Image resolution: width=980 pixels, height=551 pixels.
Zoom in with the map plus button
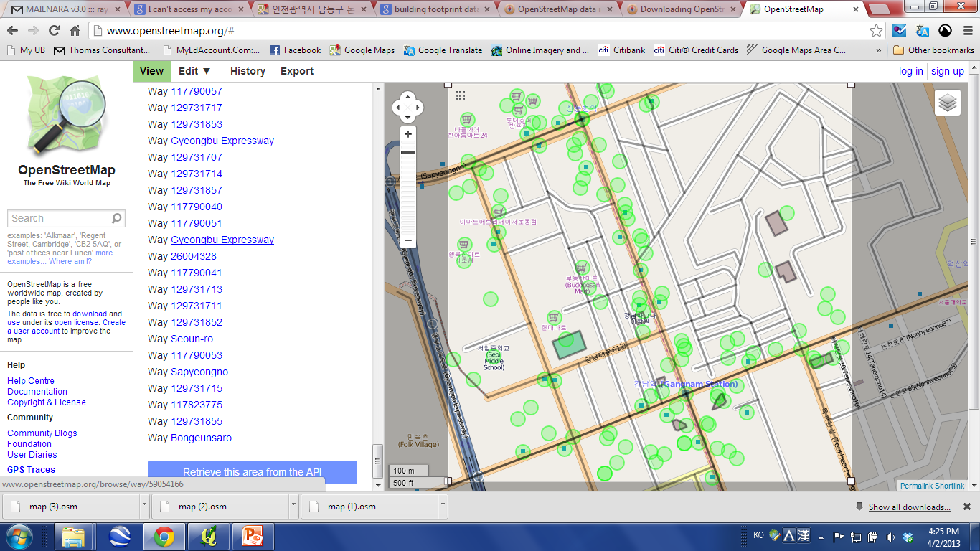click(408, 134)
